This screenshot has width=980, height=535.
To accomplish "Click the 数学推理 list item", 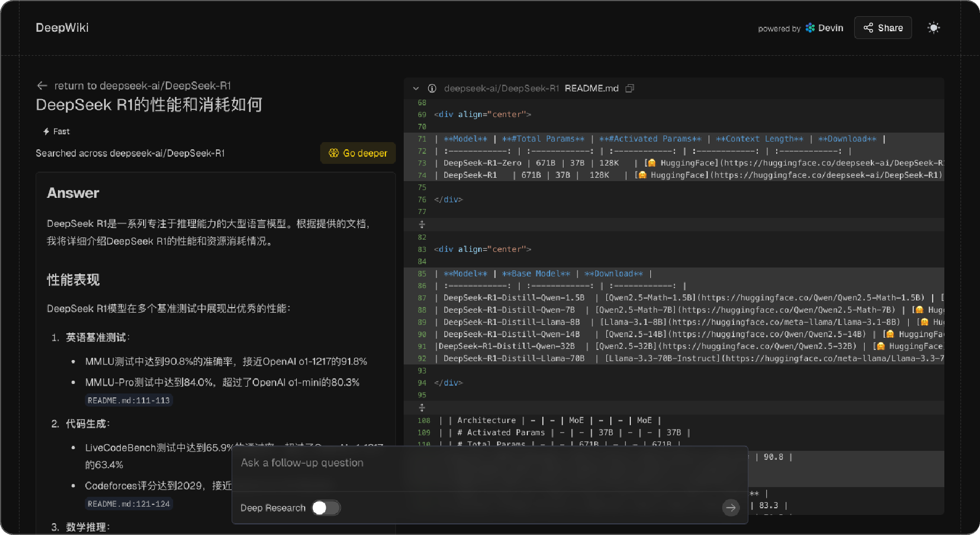I will (87, 527).
